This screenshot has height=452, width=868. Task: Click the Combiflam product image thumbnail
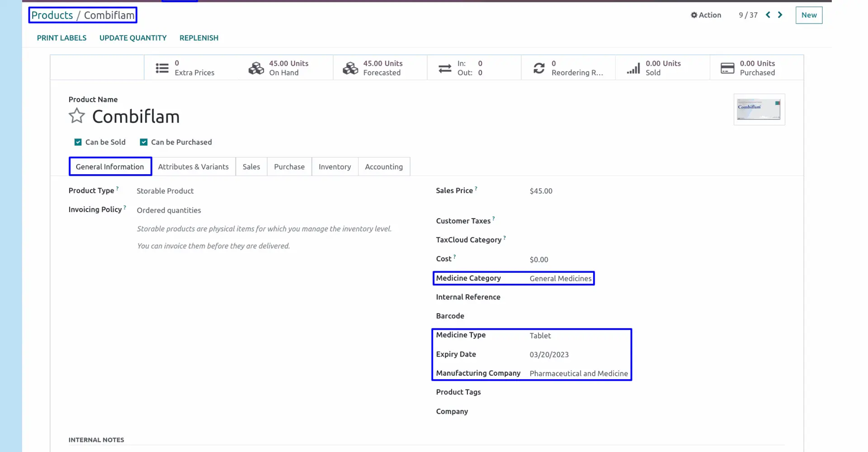(759, 109)
